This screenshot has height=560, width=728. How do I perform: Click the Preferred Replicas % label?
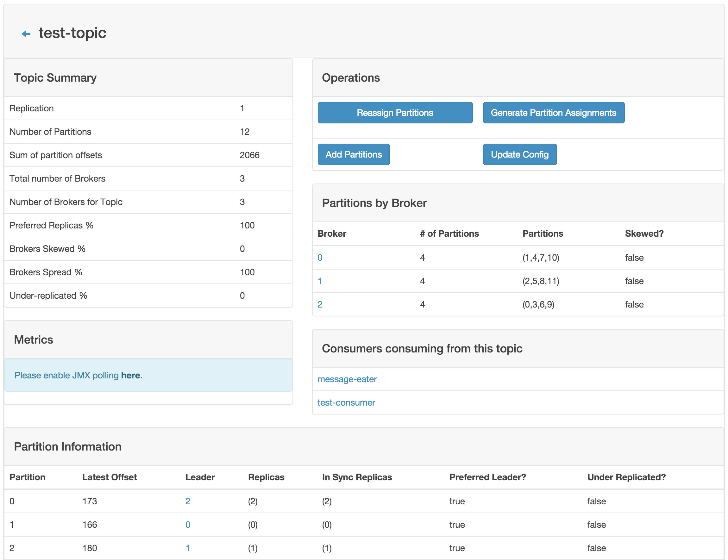(51, 225)
